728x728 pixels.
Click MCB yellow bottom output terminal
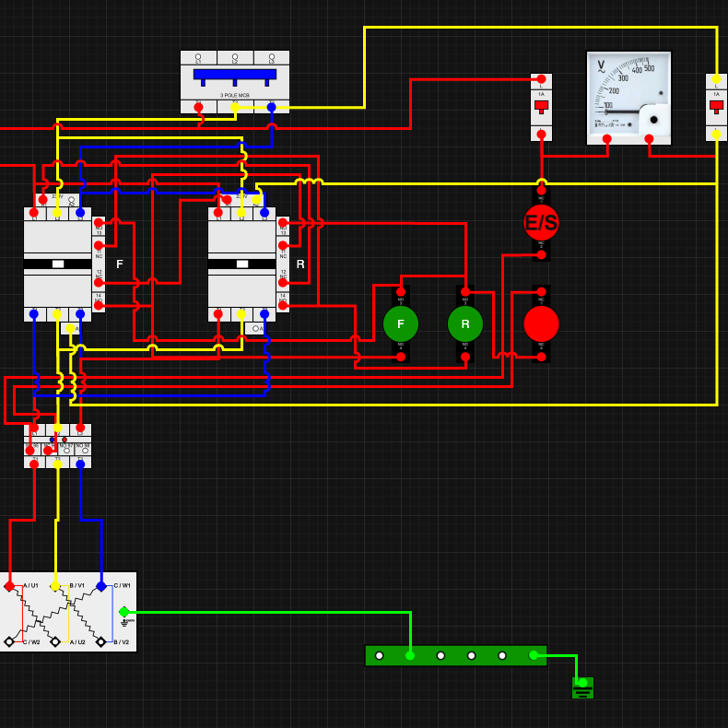[235, 108]
